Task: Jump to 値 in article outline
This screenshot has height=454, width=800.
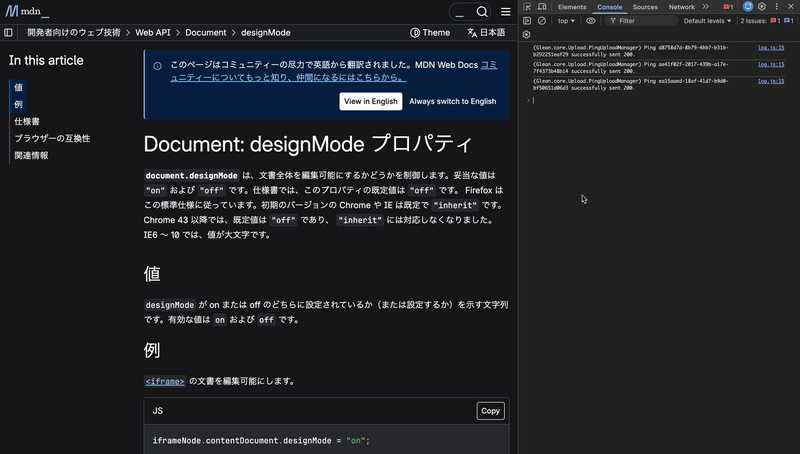Action: tap(18, 87)
